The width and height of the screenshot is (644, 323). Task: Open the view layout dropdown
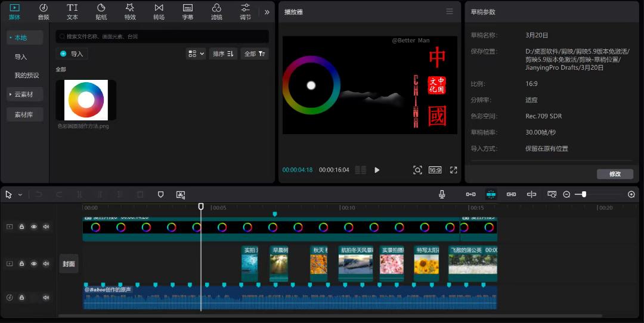[x=196, y=54]
